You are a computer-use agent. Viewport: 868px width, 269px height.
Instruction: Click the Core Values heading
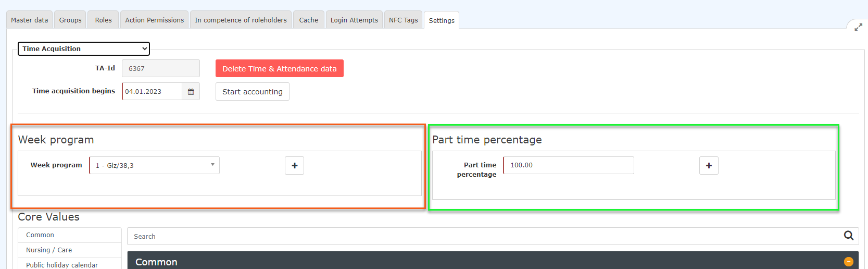49,217
